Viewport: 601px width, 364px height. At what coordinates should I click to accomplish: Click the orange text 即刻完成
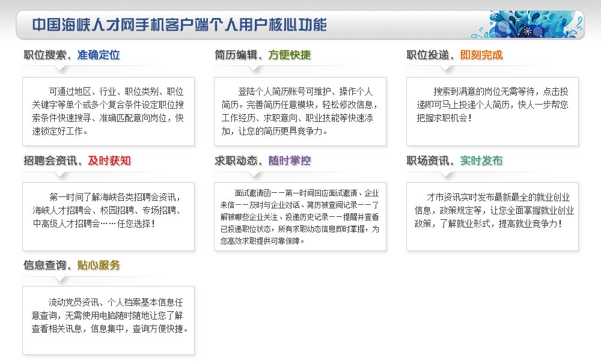[481, 55]
